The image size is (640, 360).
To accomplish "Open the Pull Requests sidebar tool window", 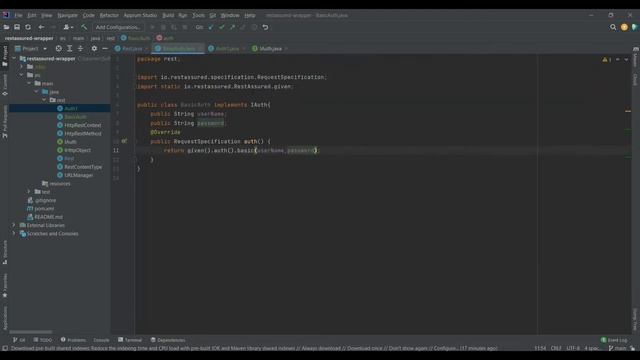I will point(5,122).
